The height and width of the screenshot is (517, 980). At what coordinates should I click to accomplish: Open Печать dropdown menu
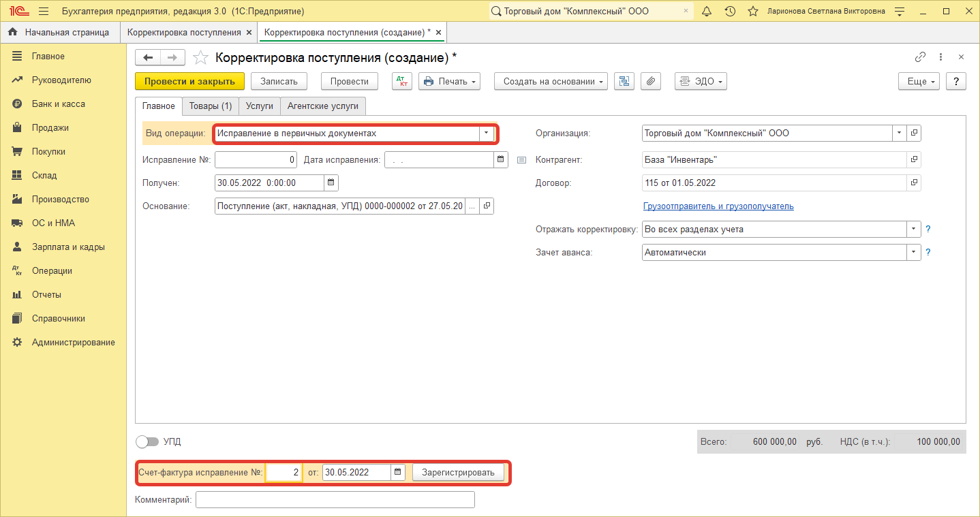(449, 81)
